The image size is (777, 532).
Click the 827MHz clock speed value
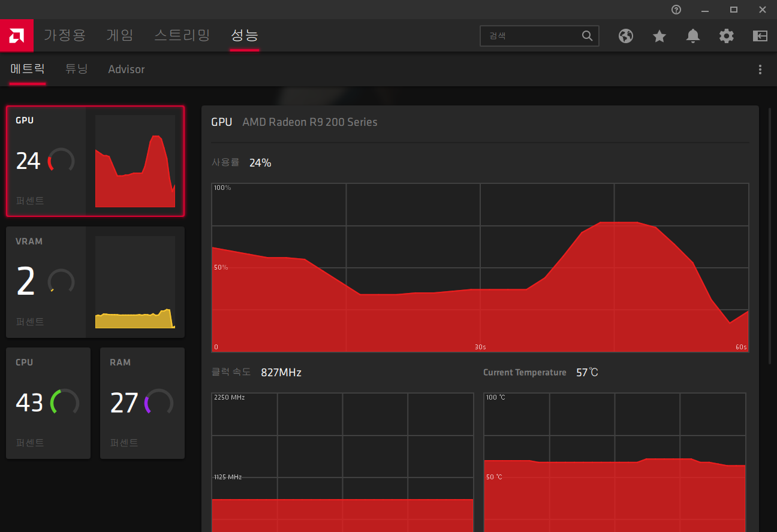(x=281, y=373)
